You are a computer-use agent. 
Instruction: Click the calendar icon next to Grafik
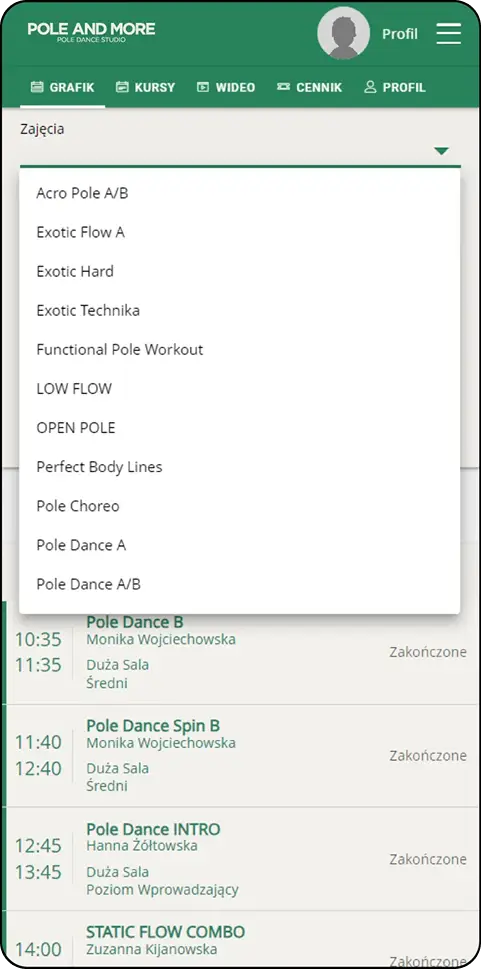(x=37, y=87)
